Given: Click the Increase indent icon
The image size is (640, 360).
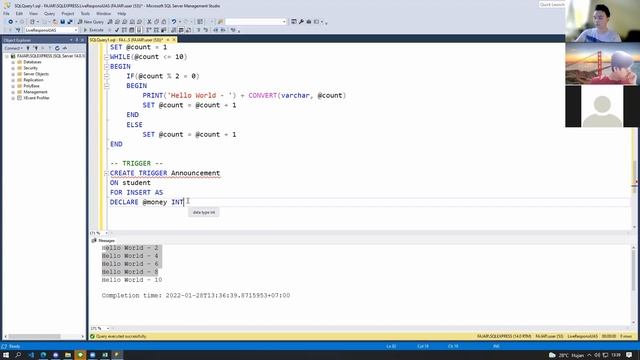Looking at the screenshot, I should coord(223,30).
